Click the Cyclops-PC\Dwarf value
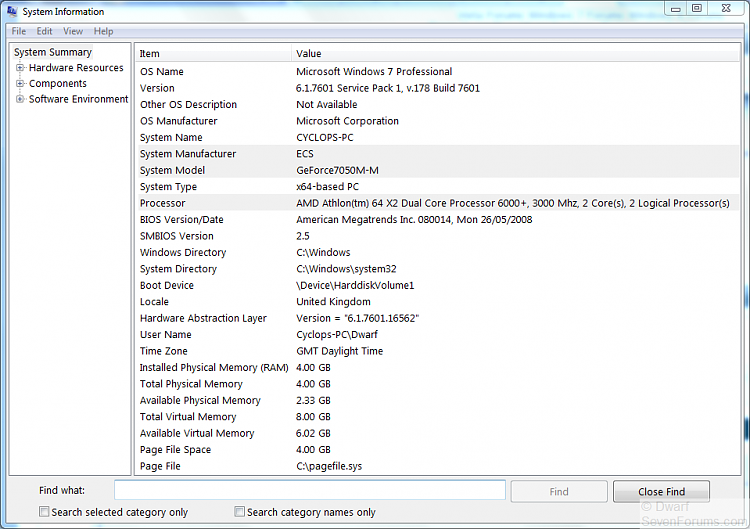750x529 pixels. [x=337, y=335]
